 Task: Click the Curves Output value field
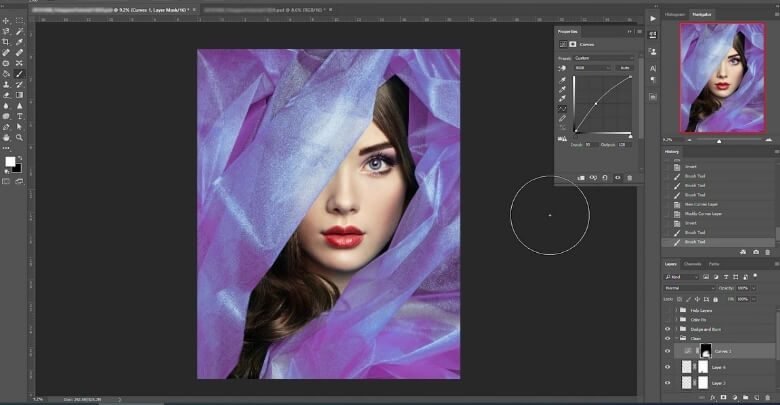click(x=624, y=145)
